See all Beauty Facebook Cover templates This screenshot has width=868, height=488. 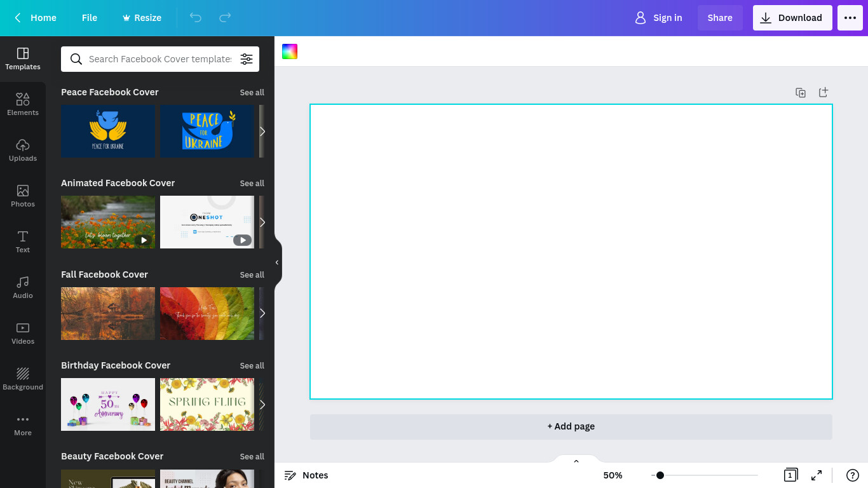[x=252, y=457]
